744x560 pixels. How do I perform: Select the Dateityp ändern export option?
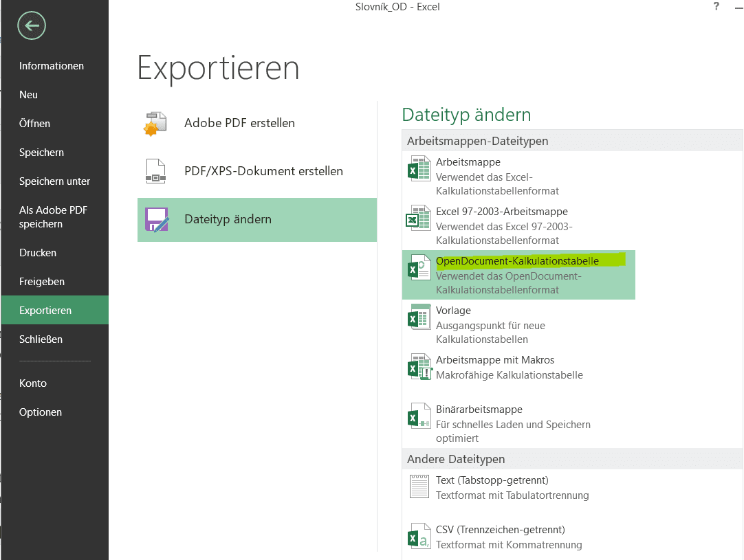257,220
